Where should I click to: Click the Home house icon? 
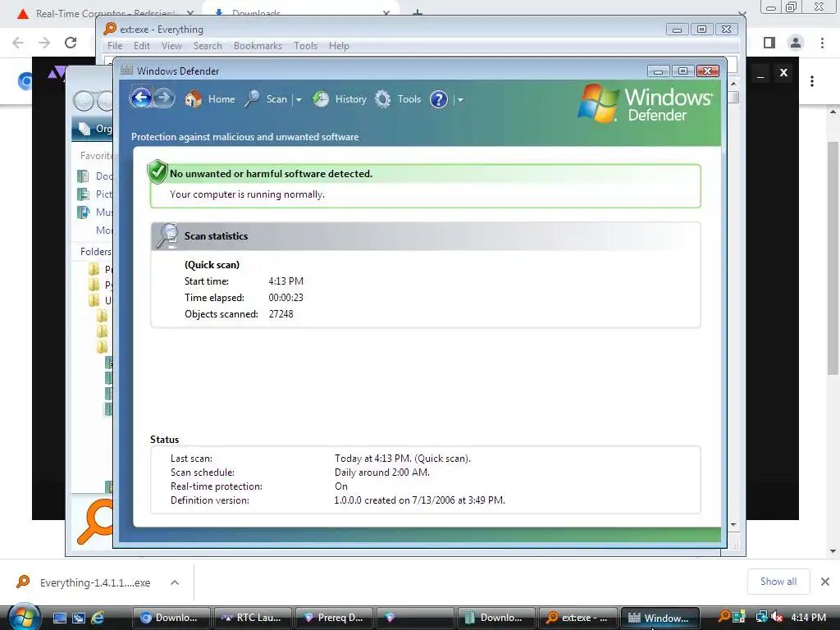coord(194,99)
